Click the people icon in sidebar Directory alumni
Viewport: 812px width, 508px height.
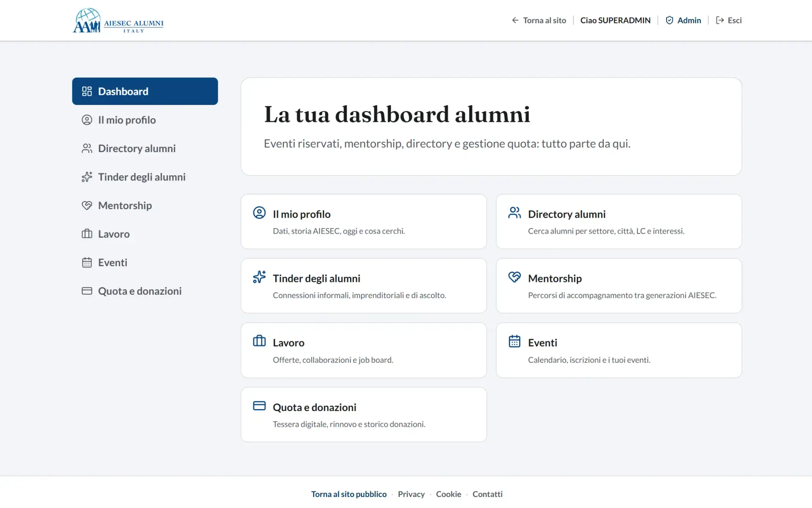coord(87,149)
